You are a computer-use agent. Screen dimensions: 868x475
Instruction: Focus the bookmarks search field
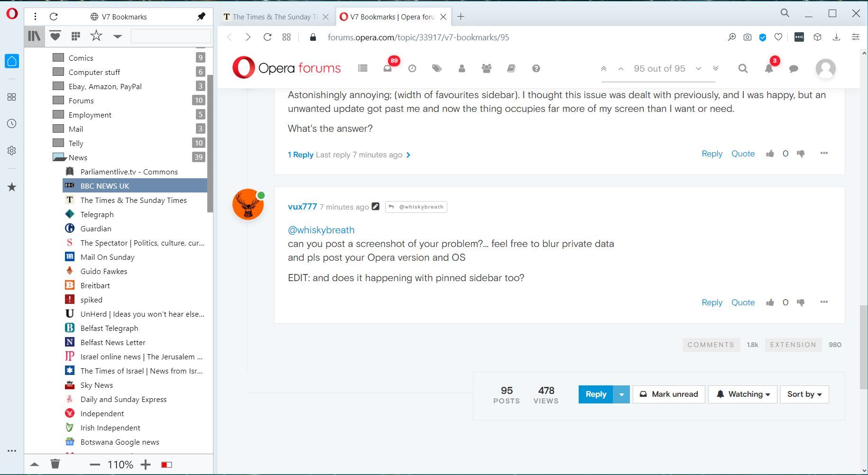pyautogui.click(x=171, y=36)
